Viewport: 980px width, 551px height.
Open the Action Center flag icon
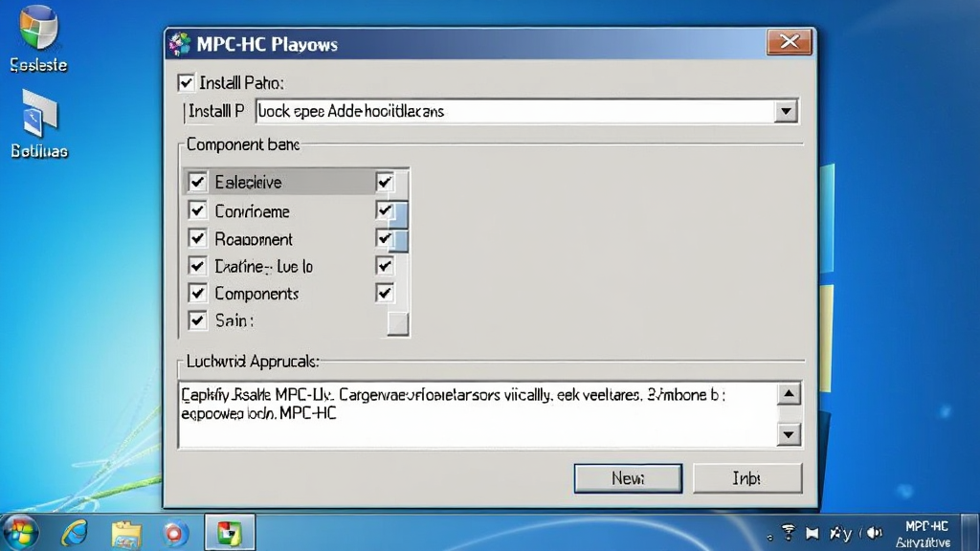tap(812, 533)
